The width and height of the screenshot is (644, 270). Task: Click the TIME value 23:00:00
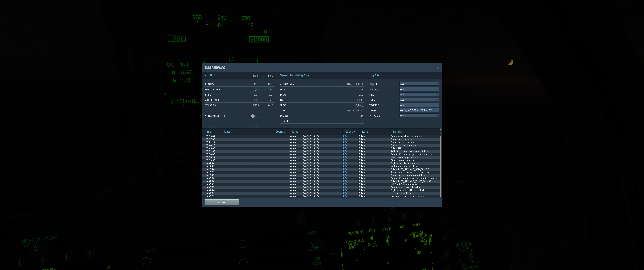click(x=358, y=100)
